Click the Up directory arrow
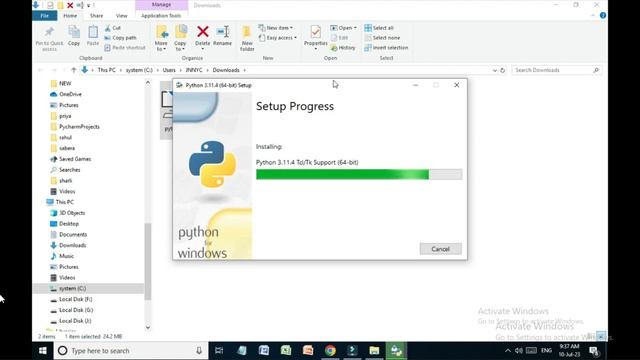This screenshot has height=360, width=640. point(73,70)
